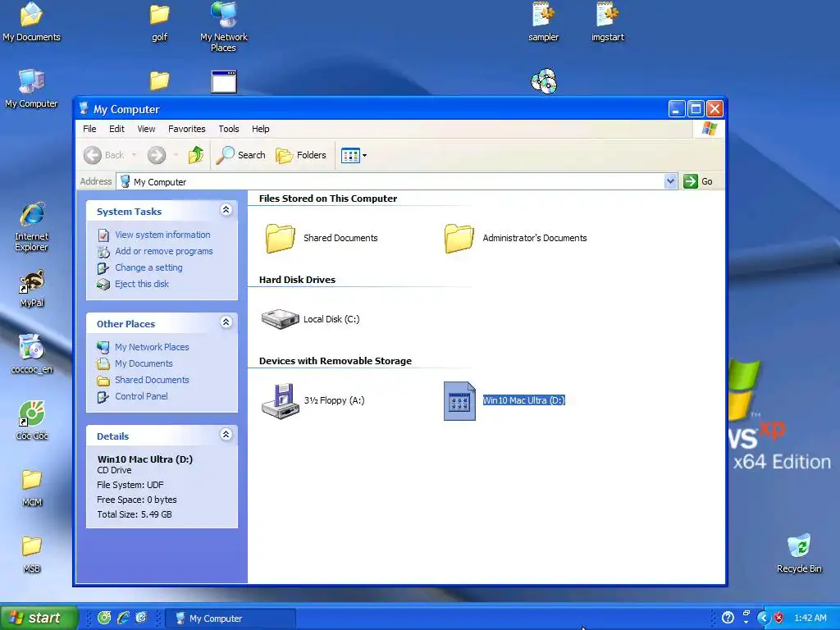Select the Local Disk (C:) drive icon
Screen dimensions: 840x630
pyautogui.click(x=281, y=319)
